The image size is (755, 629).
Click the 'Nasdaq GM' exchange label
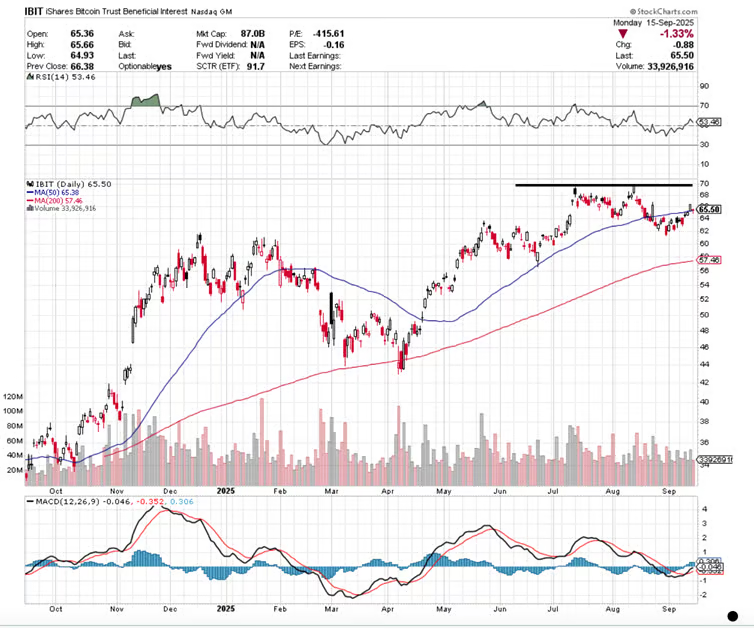(x=211, y=12)
